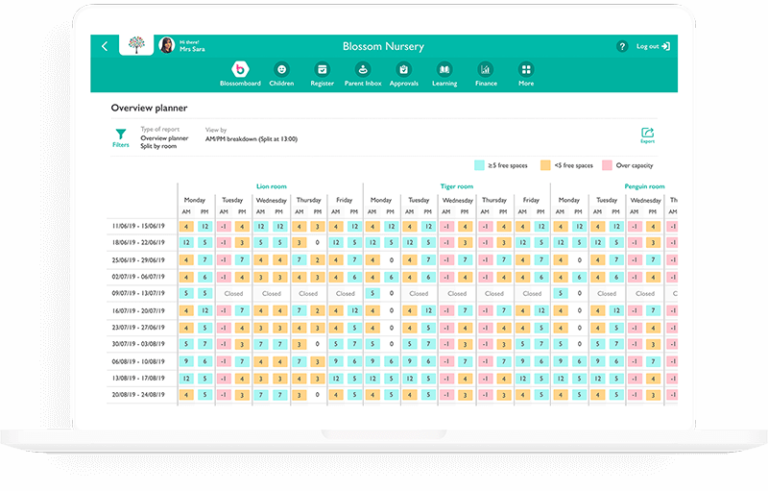This screenshot has width=768, height=491.
Task: Click the Export button
Action: [x=647, y=135]
